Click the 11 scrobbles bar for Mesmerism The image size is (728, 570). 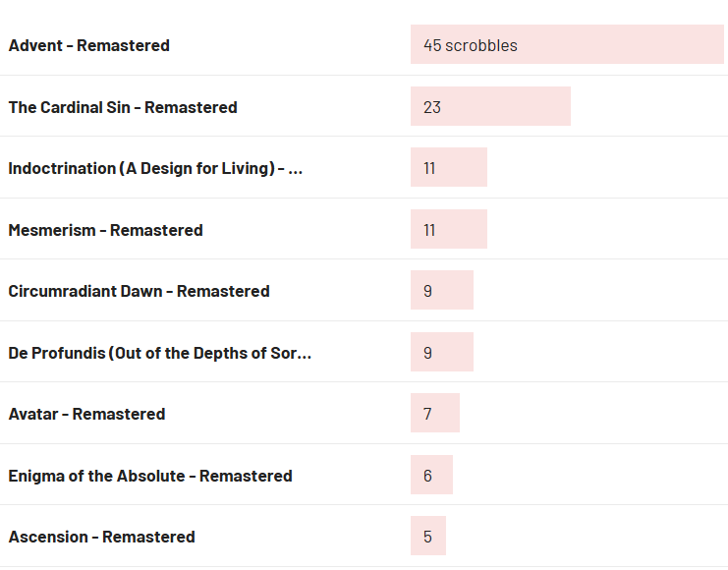point(449,229)
